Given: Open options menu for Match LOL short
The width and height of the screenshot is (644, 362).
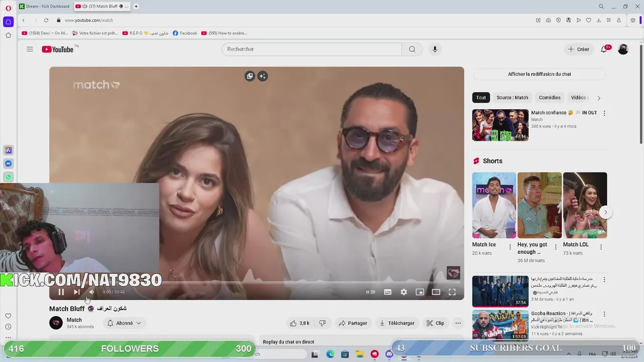Looking at the screenshot, I should point(601,247).
